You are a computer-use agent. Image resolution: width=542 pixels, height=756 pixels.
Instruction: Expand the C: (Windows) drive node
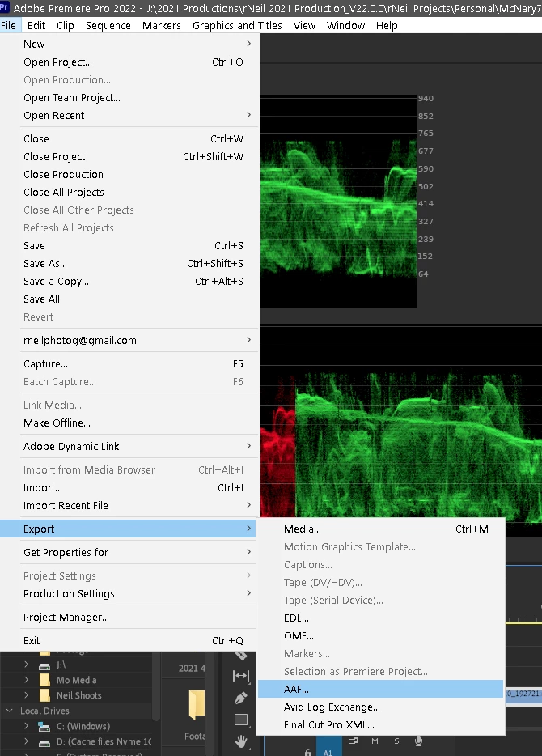click(26, 726)
